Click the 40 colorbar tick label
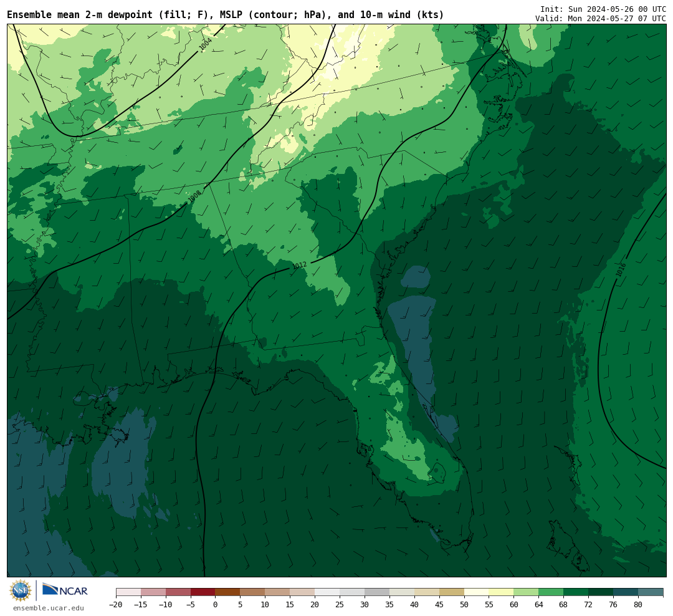 414,605
